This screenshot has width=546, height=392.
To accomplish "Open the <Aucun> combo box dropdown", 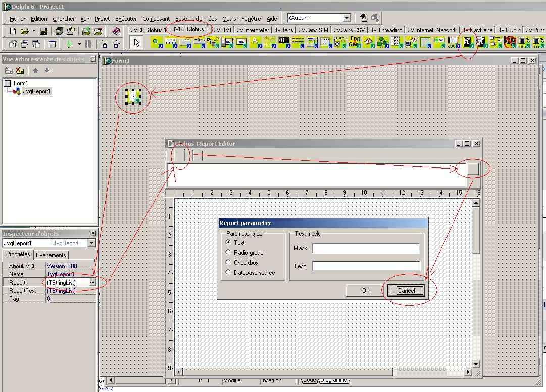I will pyautogui.click(x=346, y=18).
